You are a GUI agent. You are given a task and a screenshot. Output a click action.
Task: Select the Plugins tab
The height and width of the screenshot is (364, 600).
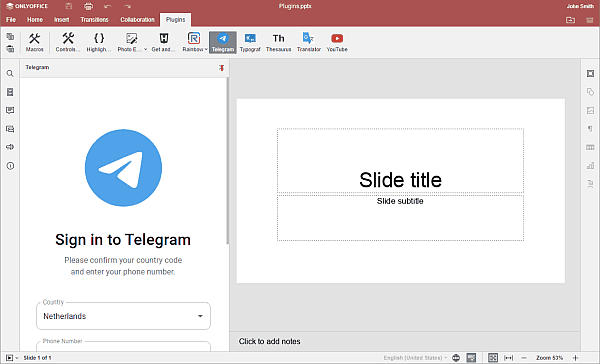coord(176,20)
